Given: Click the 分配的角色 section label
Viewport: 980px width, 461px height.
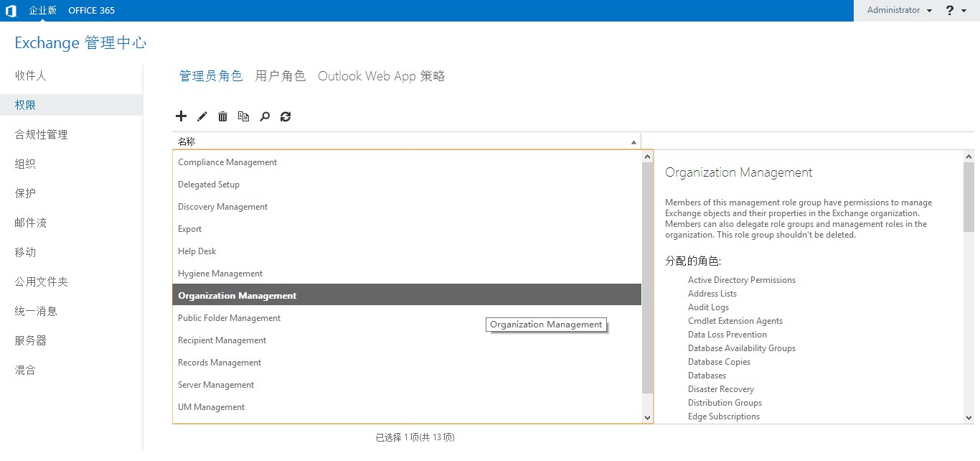Looking at the screenshot, I should tap(693, 261).
